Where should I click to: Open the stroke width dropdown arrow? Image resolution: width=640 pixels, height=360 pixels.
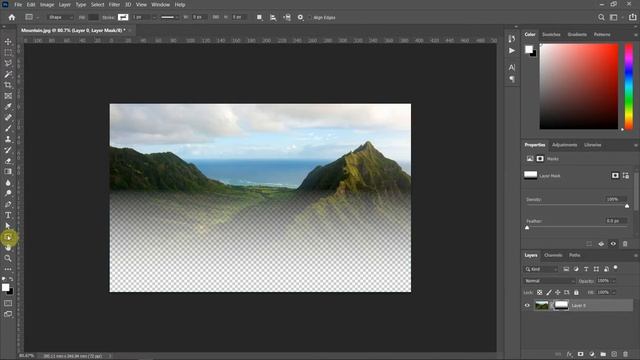[x=154, y=18]
